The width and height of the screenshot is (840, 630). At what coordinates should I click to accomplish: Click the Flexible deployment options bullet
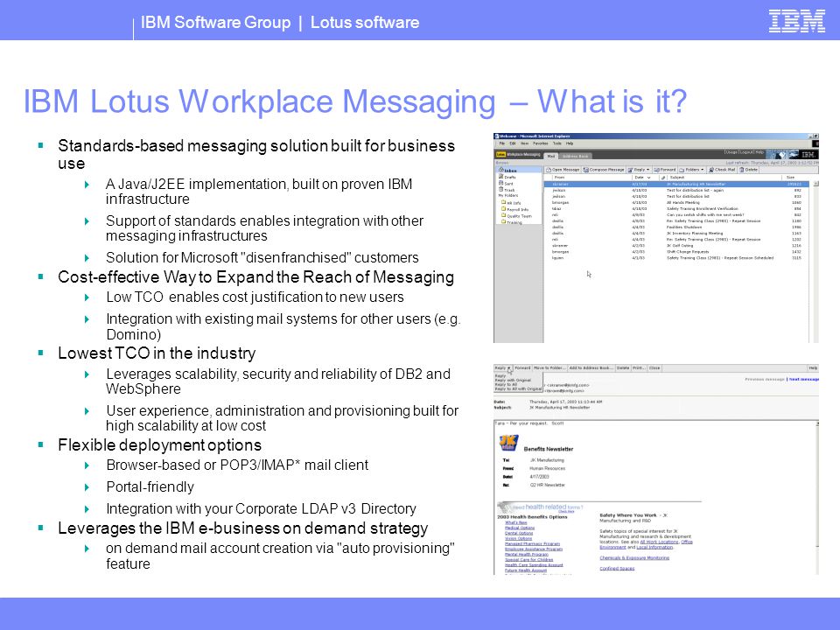[159, 444]
